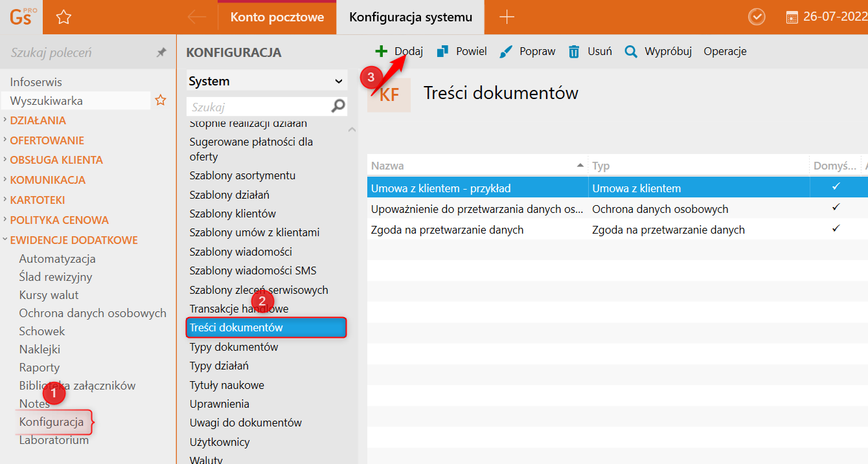
Task: Click the Popraw button label
Action: pyautogui.click(x=538, y=51)
